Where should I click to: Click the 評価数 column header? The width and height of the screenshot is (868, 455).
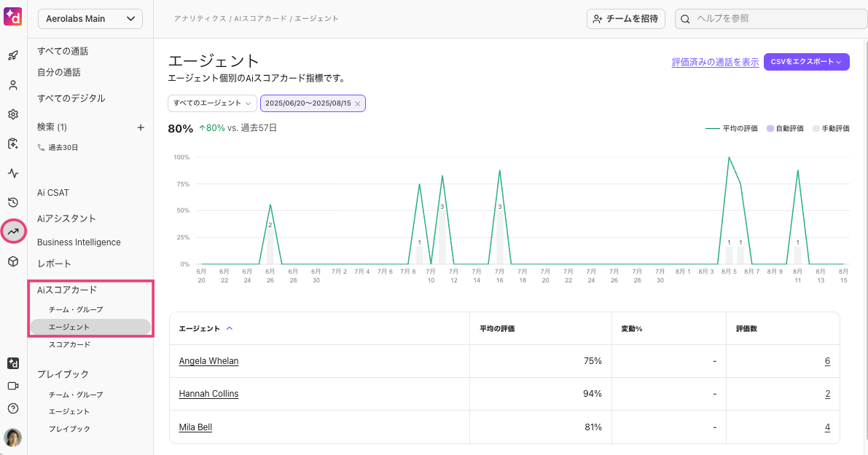click(x=746, y=328)
